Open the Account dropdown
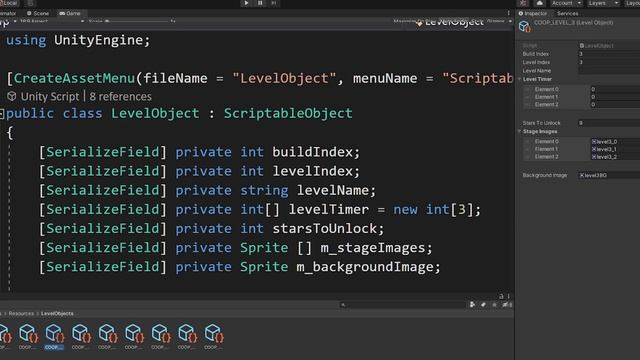The width and height of the screenshot is (640, 360). (566, 3)
